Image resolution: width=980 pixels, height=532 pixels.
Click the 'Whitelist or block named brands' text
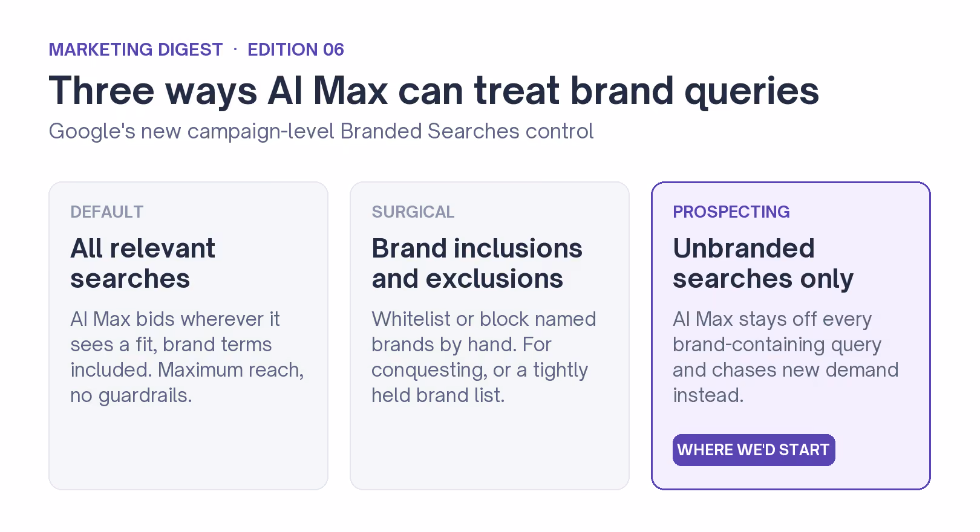pos(484,357)
